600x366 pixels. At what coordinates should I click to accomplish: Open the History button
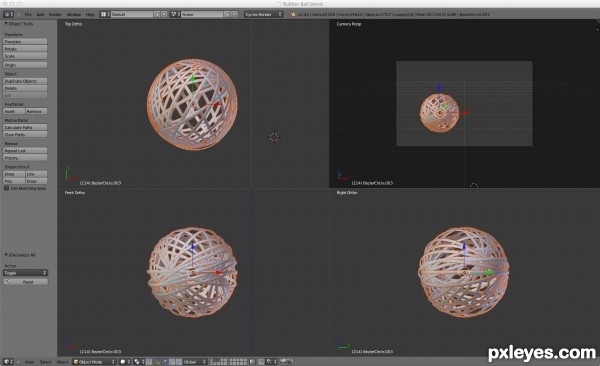pos(25,158)
